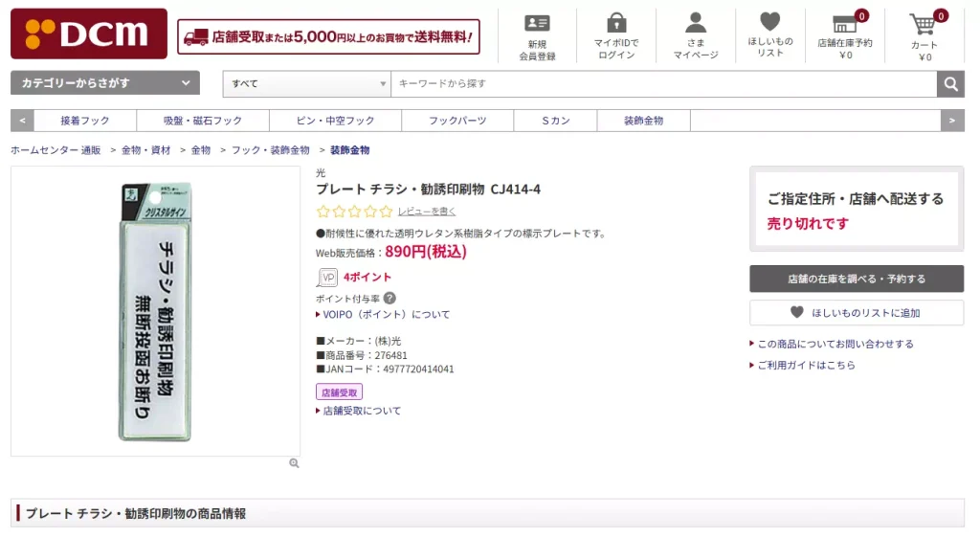Click 装飾金物 breadcrumb item

click(x=350, y=150)
